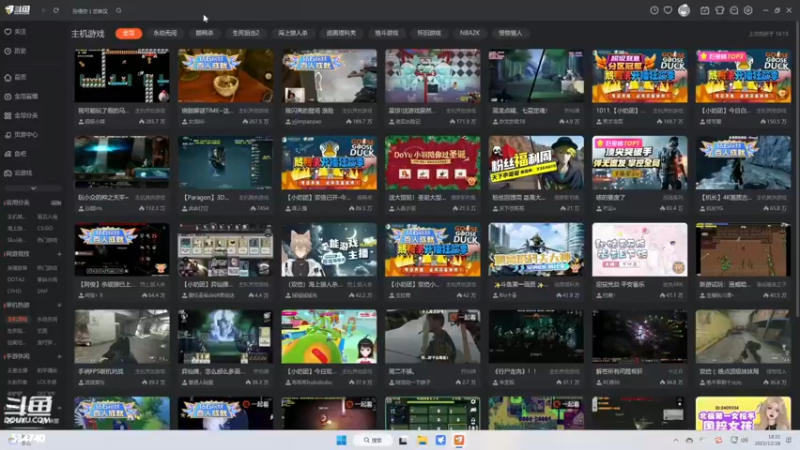
Task: Open the settings hexagon icon in the top right
Action: coord(748,10)
